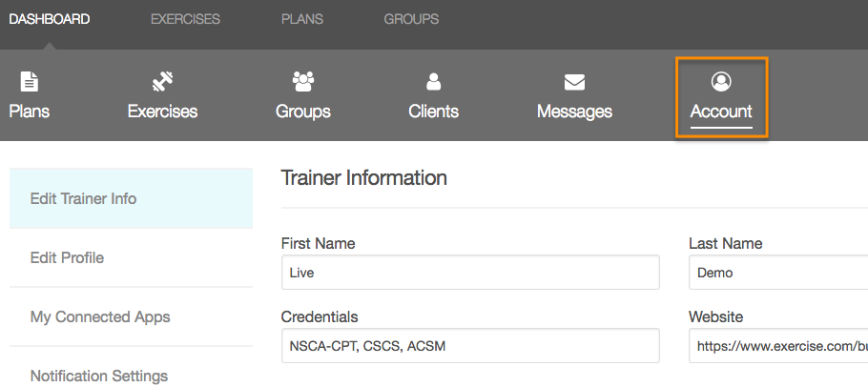
Task: Click the Account label text
Action: [721, 112]
